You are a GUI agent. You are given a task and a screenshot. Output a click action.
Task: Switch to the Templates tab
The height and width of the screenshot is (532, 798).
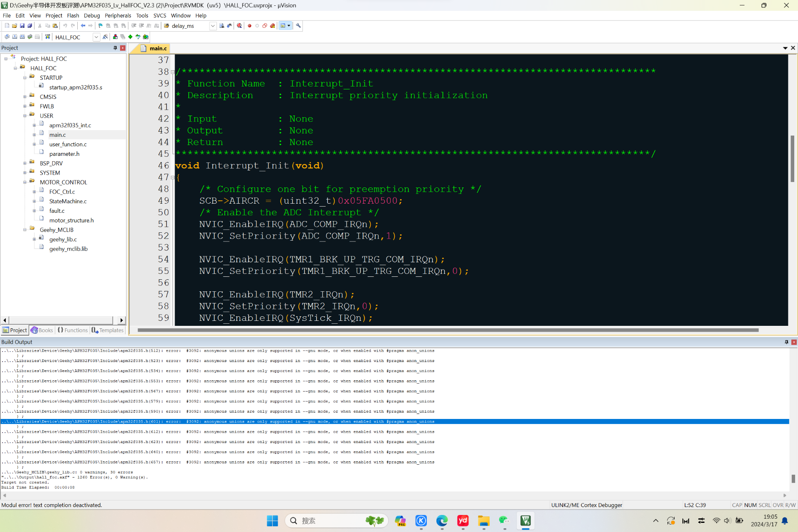click(108, 330)
